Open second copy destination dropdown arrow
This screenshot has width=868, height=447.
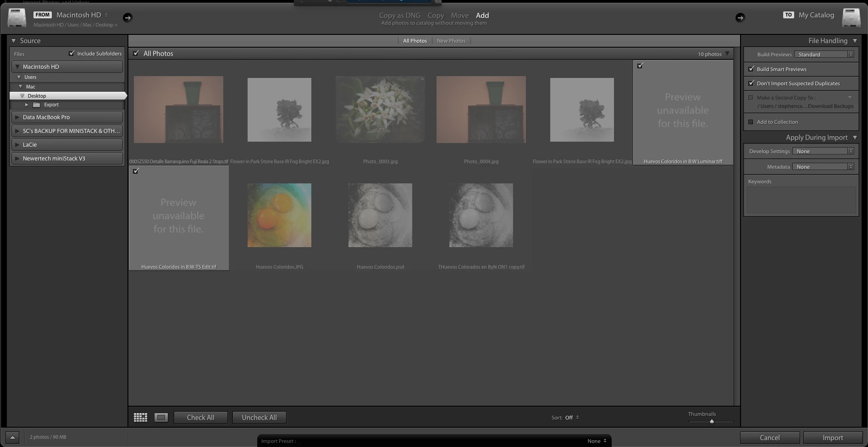850,97
